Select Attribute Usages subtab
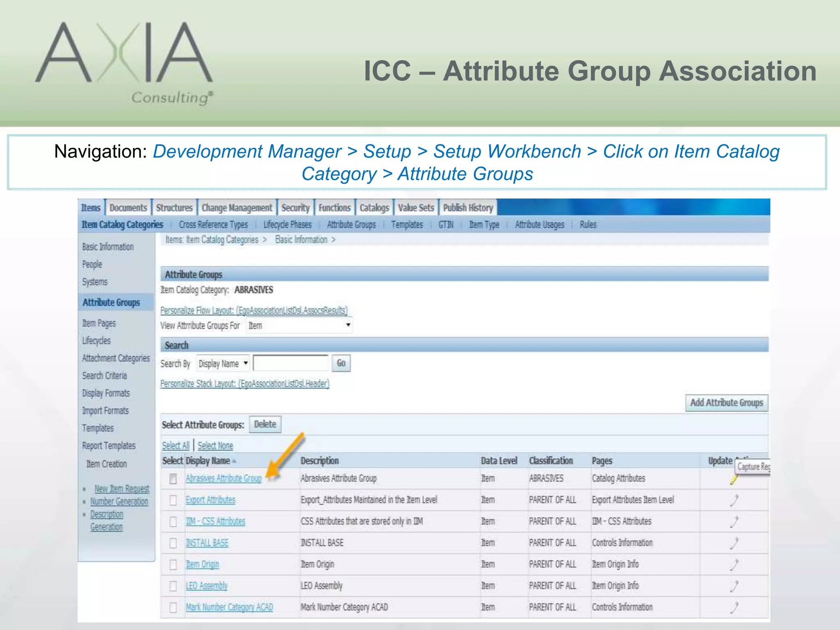840x630 pixels. [x=539, y=224]
